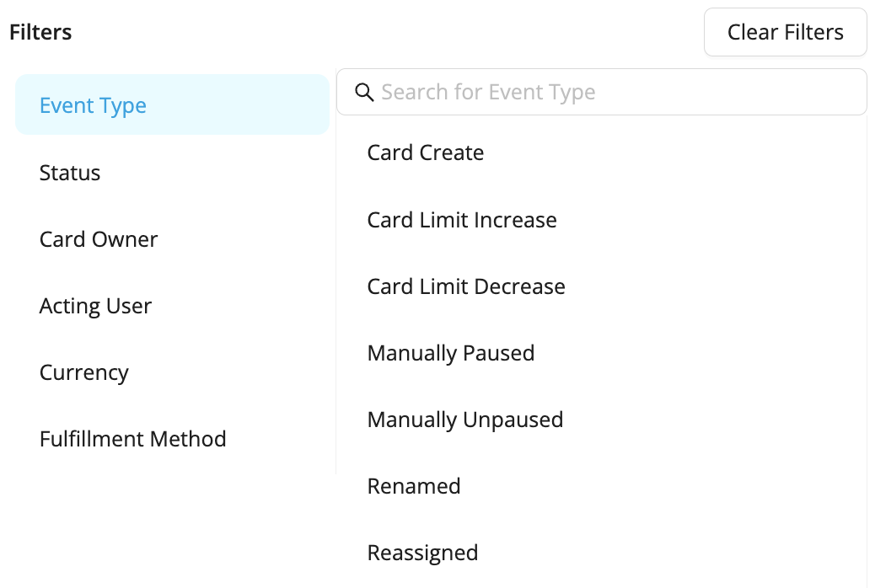Click the Filters heading
This screenshot has height=588, width=875.
coord(40,32)
